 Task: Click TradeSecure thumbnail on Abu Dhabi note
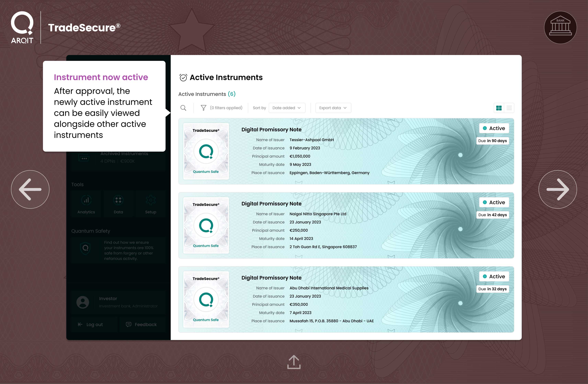pyautogui.click(x=206, y=299)
